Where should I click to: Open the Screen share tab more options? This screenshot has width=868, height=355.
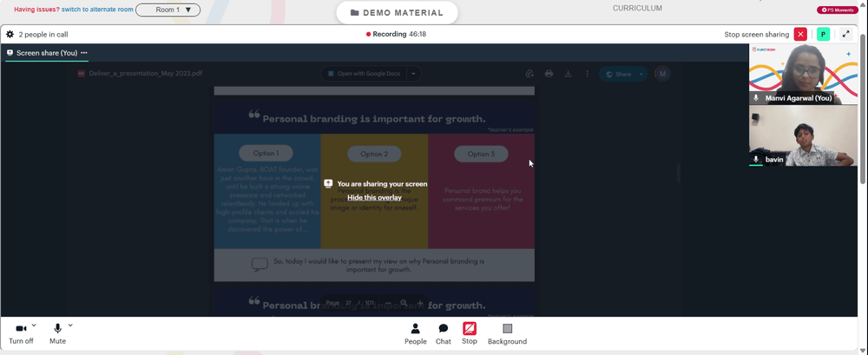click(x=84, y=53)
